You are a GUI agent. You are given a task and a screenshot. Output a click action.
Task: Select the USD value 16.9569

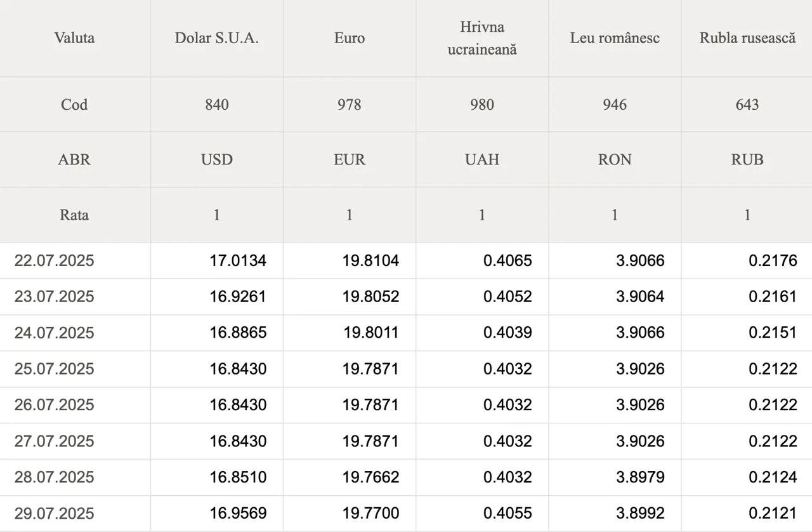(238, 513)
